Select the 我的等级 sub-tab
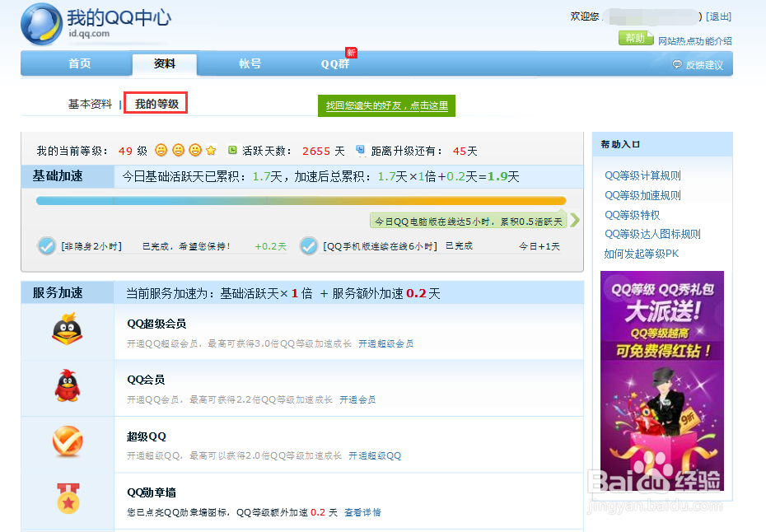 tap(156, 104)
